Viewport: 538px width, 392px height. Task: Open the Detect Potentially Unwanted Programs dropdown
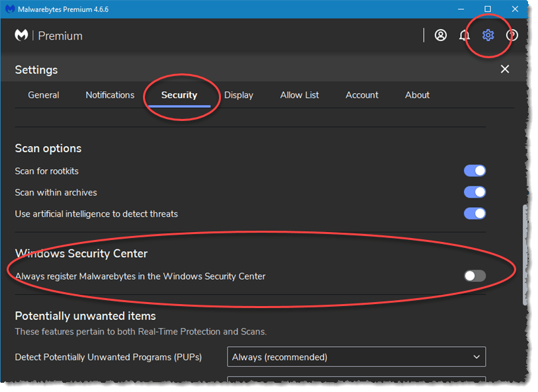pos(356,356)
